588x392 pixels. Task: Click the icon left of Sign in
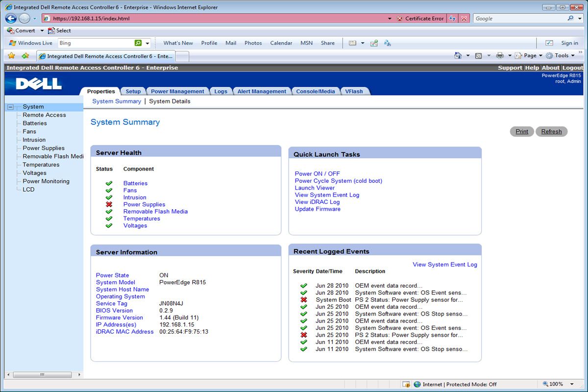(x=549, y=43)
